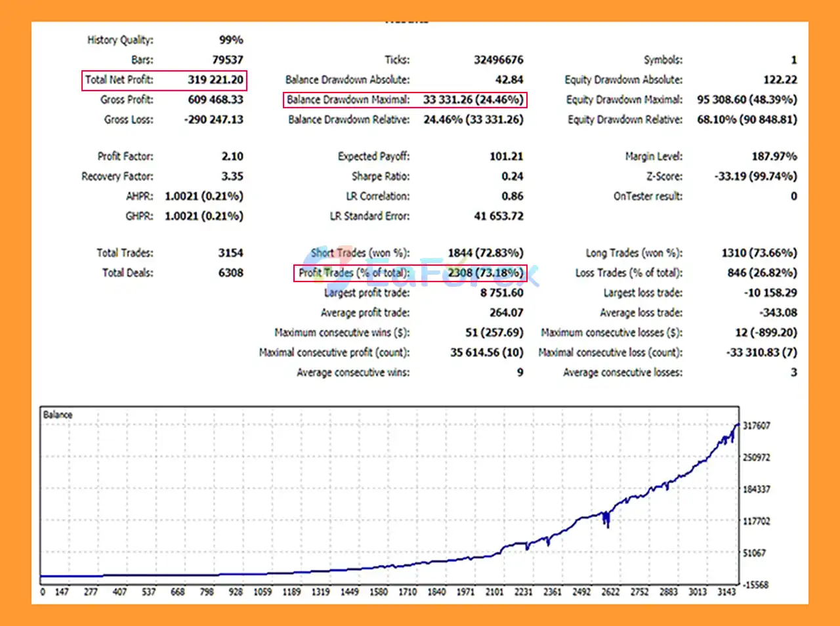Select the Total Trades value 3154
840x626 pixels.
pos(230,253)
